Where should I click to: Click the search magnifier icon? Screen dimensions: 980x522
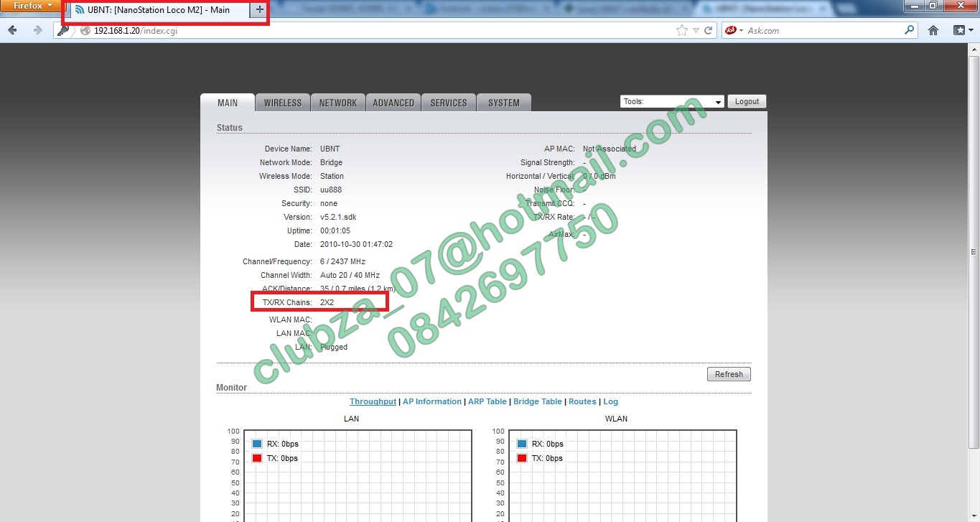click(x=910, y=30)
